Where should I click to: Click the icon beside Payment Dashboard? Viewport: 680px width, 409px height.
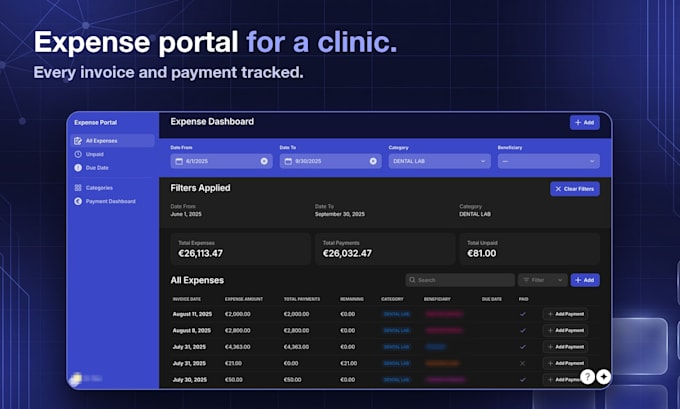(78, 201)
